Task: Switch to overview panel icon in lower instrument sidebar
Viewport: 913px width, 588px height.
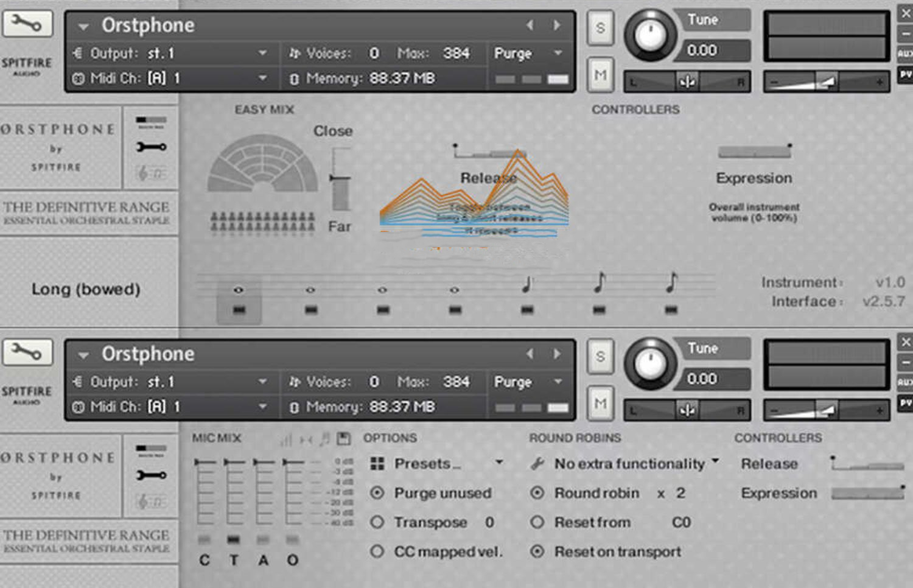Action: [151, 451]
